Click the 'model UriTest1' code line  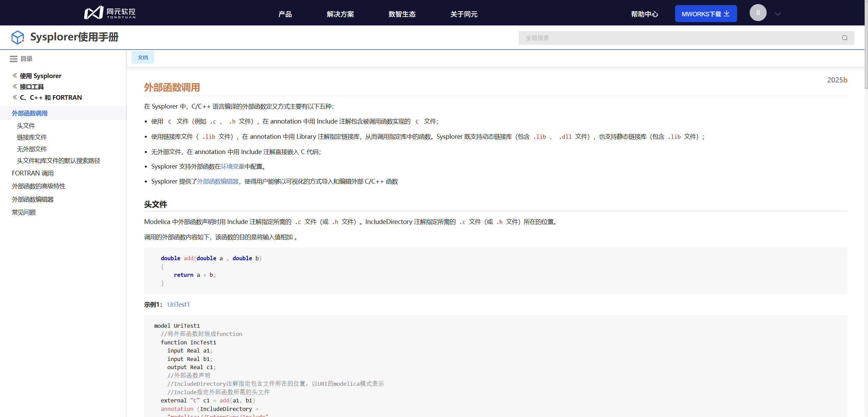coord(177,326)
